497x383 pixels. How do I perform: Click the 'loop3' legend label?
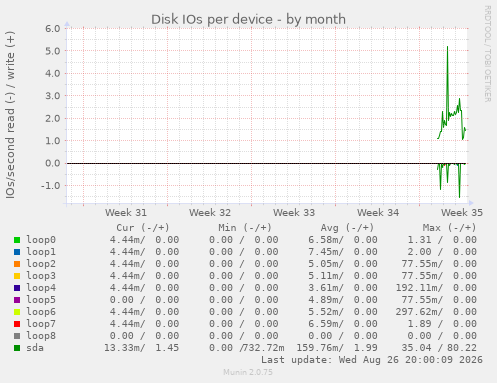coord(41,276)
